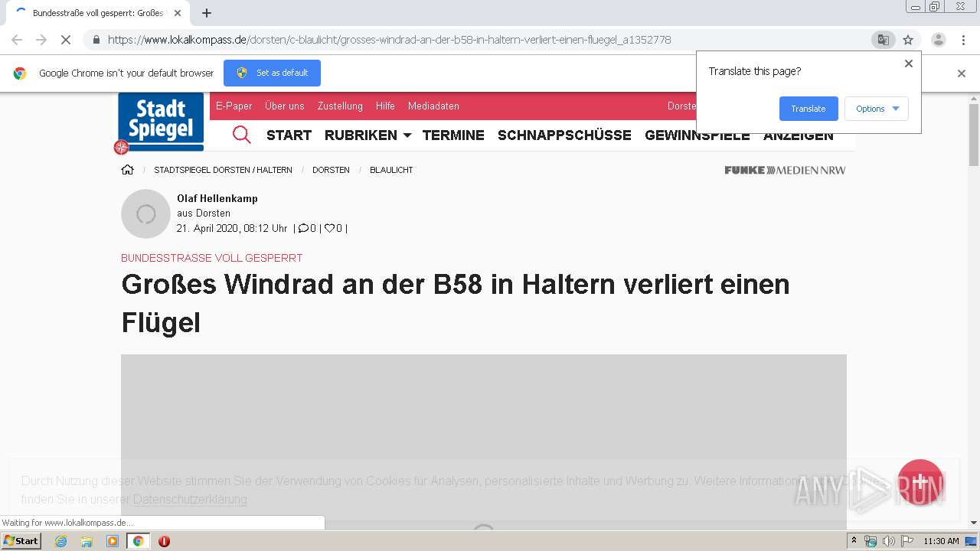Viewport: 980px width, 551px height.
Task: Open the START menu item
Action: click(x=289, y=135)
